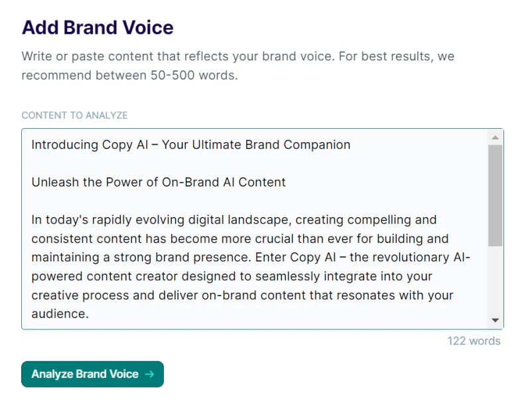Click the 'Unleash the Power of On-Brand' line

[159, 182]
